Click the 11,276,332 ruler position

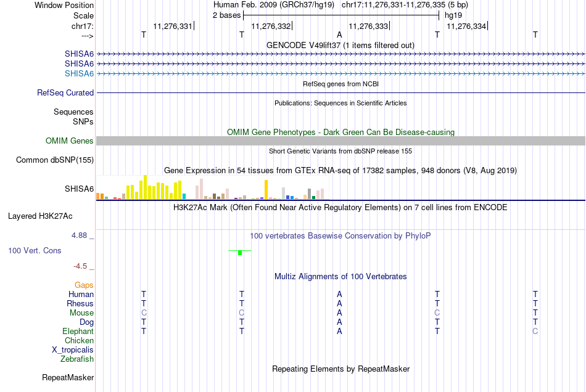click(271, 26)
